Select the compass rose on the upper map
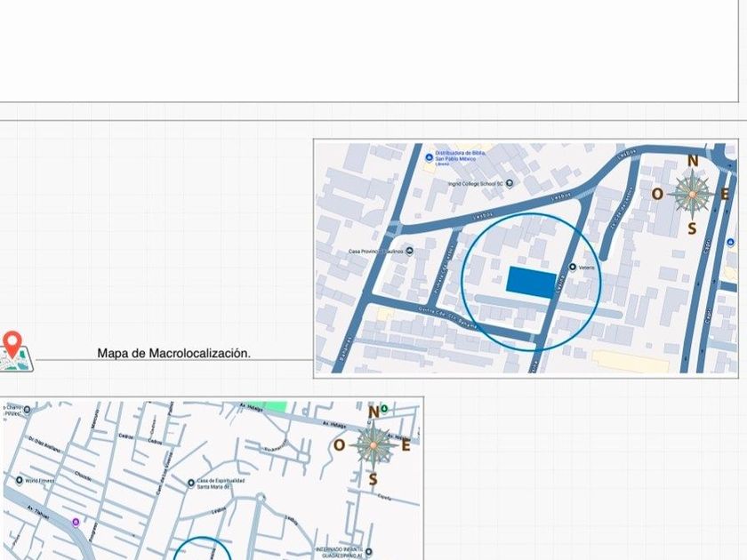Viewport: 747px width, 560px height. pyautogui.click(x=692, y=195)
